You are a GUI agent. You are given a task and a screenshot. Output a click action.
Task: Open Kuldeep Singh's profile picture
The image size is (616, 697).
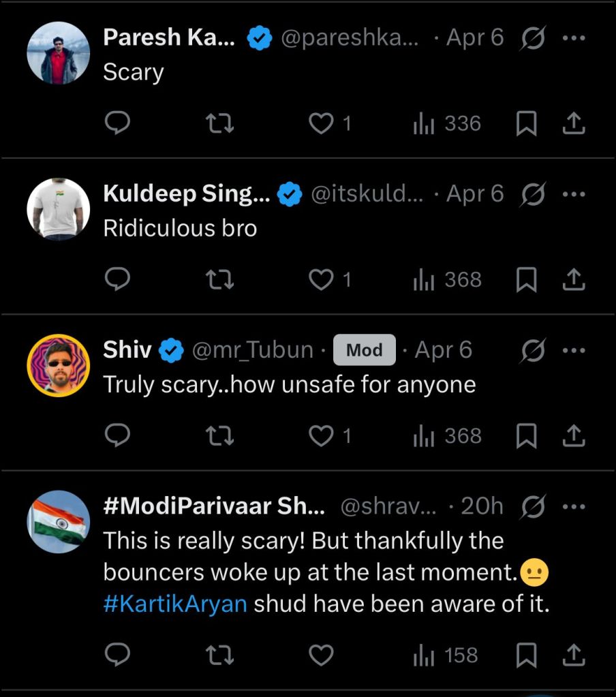(59, 209)
